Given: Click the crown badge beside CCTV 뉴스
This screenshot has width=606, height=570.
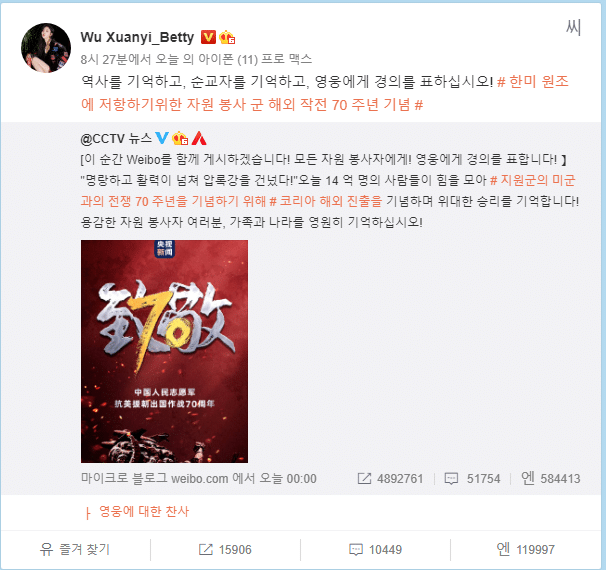Looking at the screenshot, I should (180, 138).
